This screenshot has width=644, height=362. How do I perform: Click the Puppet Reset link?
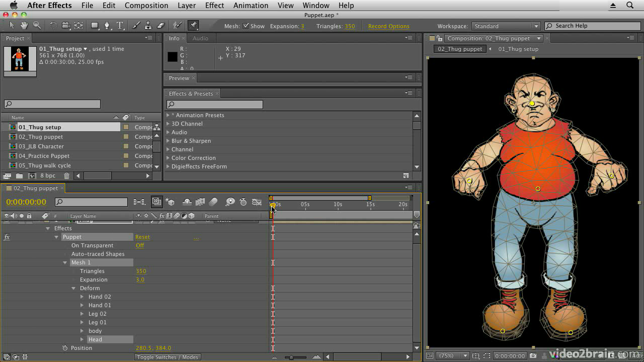pyautogui.click(x=142, y=237)
